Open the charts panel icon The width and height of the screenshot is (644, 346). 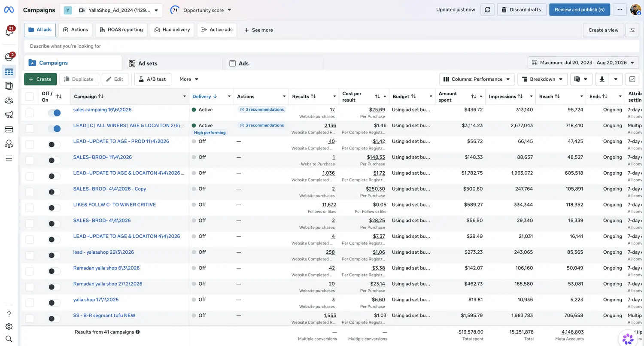(632, 79)
